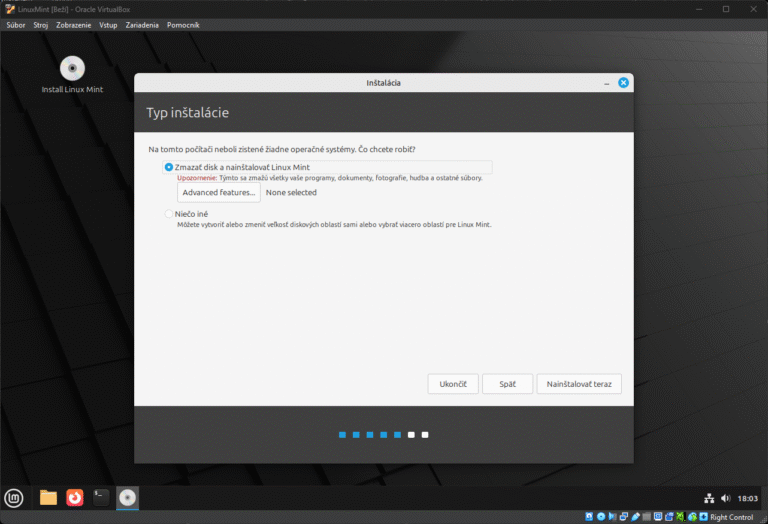
Task: Click the VirtualBox display indicator icon
Action: [658, 517]
